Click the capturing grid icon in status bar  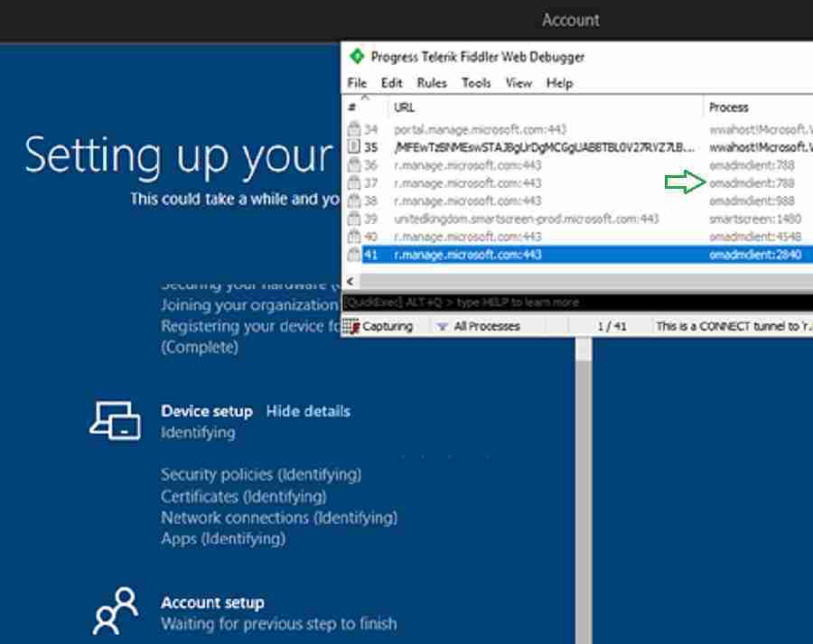(351, 326)
